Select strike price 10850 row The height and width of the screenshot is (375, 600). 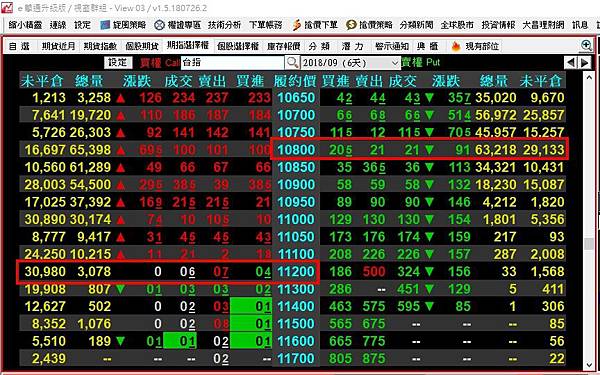292,167
